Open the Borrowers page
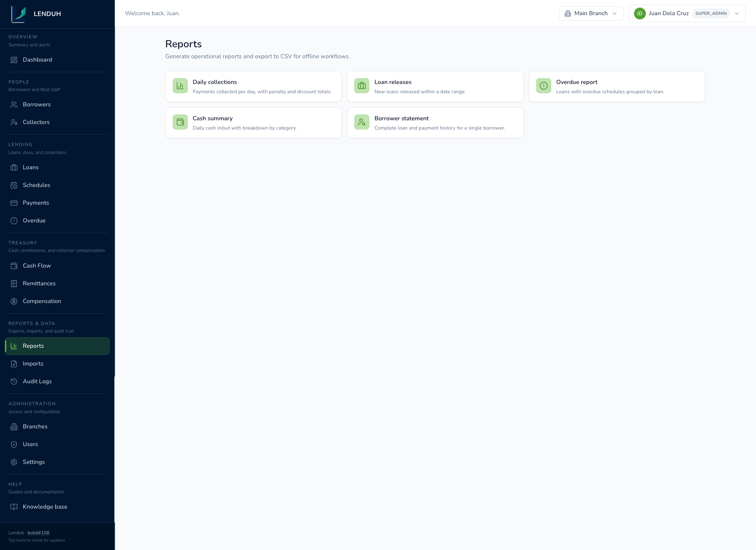Image resolution: width=756 pixels, height=550 pixels. point(57,105)
